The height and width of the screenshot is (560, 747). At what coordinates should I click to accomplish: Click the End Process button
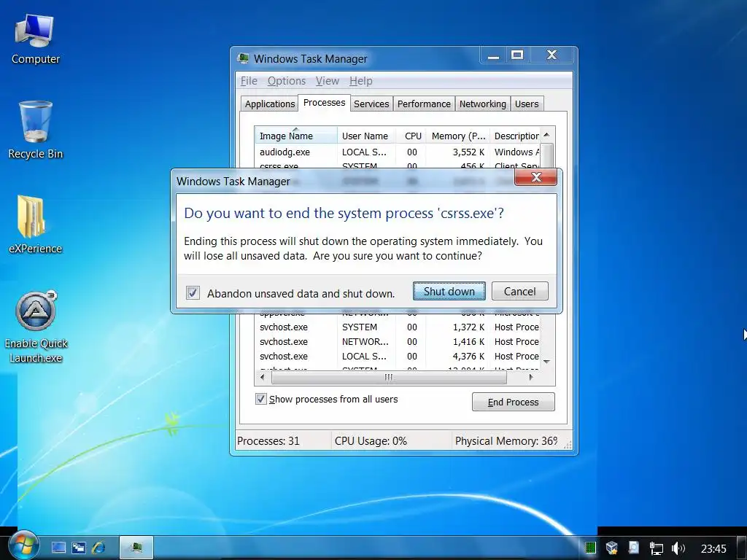tap(513, 402)
